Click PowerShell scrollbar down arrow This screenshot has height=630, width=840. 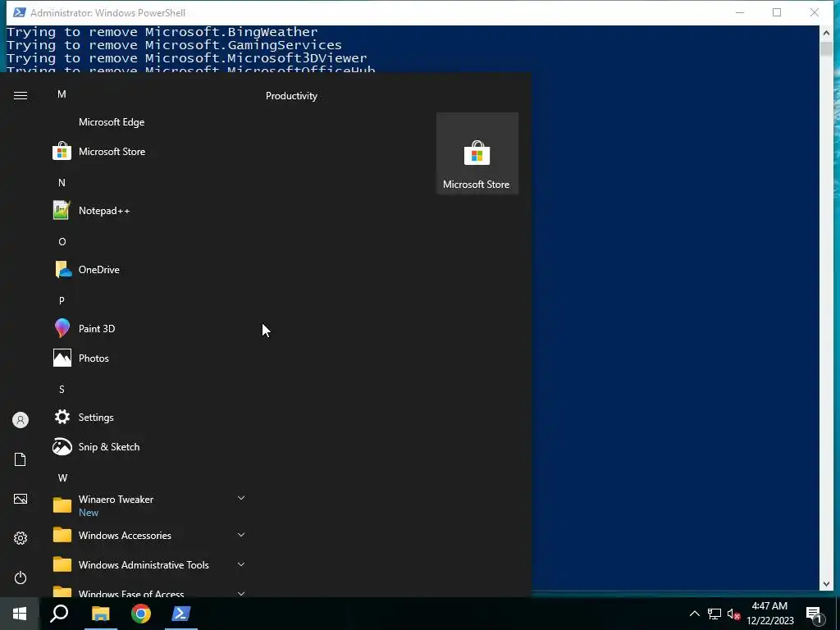click(x=826, y=584)
